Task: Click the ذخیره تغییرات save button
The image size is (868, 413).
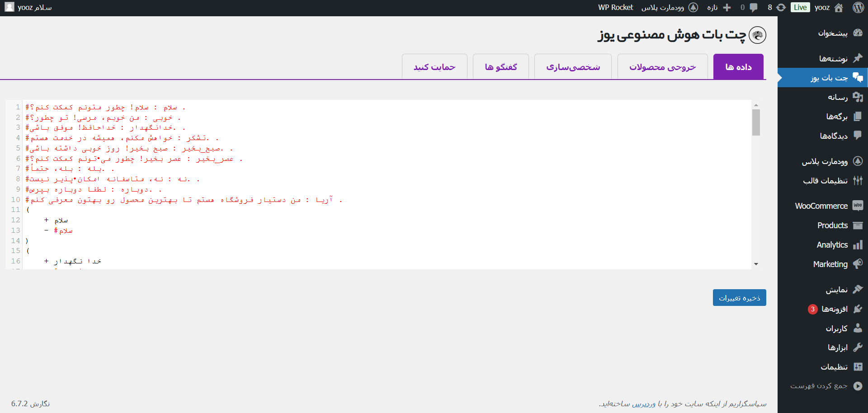Action: (x=740, y=298)
